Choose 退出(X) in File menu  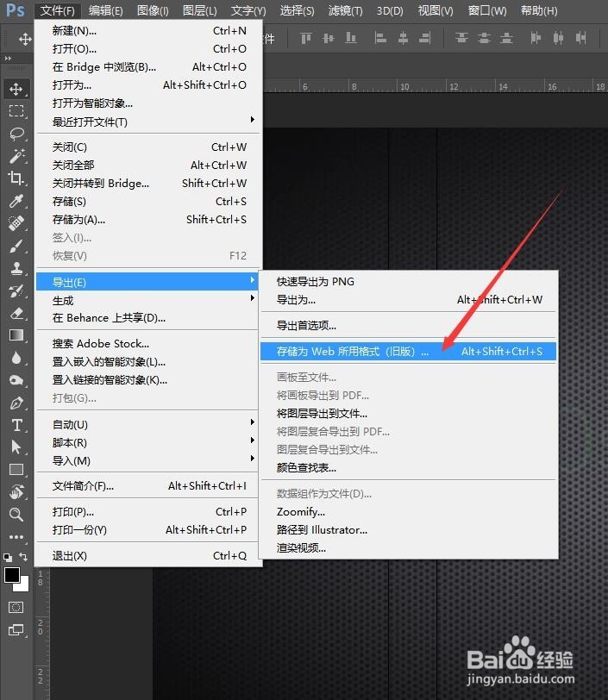pyautogui.click(x=147, y=556)
